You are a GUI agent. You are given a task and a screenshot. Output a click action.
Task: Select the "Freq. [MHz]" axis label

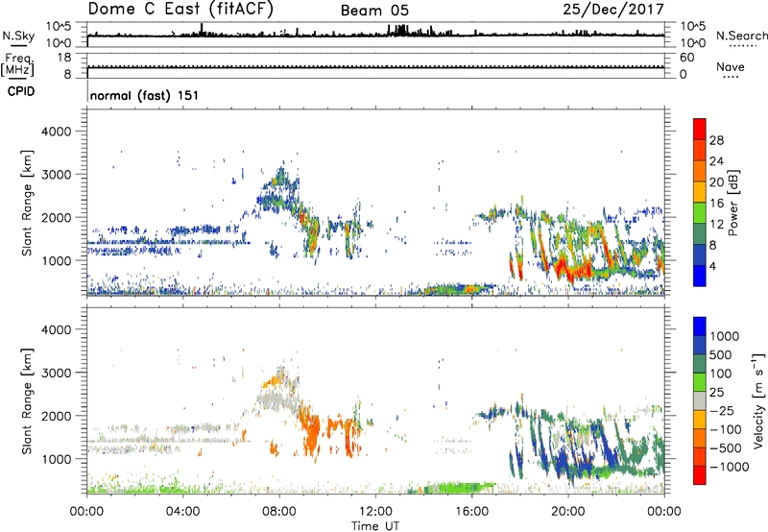tap(17, 64)
